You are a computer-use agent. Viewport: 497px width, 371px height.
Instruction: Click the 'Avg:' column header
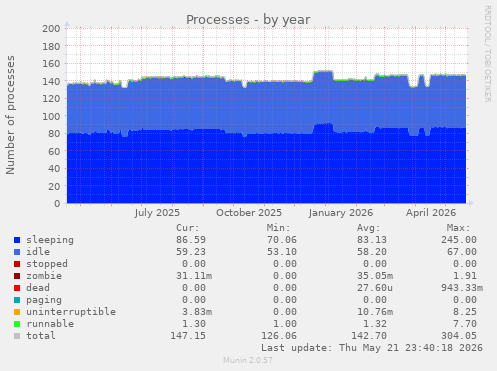pyautogui.click(x=369, y=228)
